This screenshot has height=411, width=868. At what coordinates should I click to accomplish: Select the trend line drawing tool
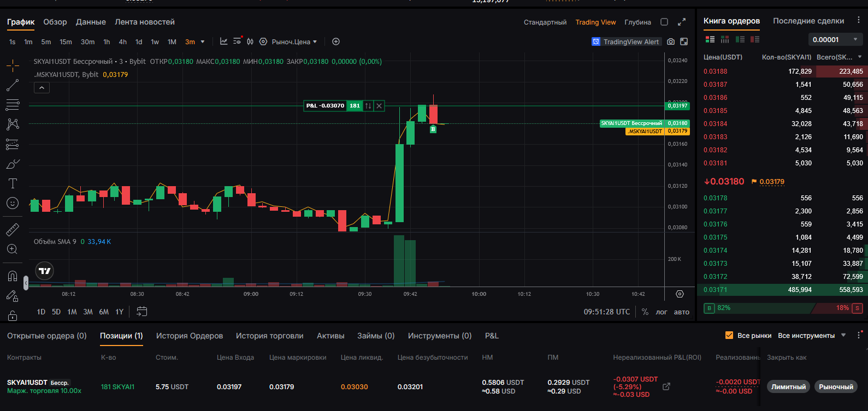pyautogui.click(x=13, y=85)
